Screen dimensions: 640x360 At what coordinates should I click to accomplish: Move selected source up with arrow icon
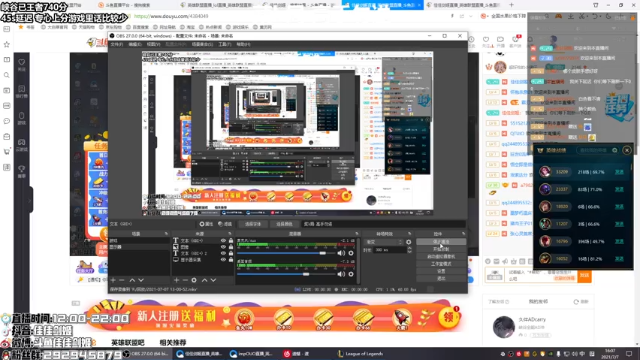204,280
